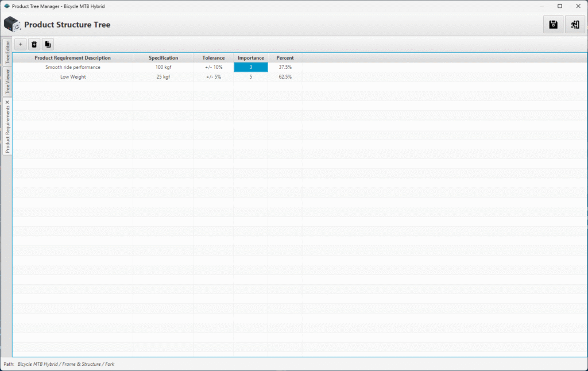
Task: Click the '25 kgf' specification cell
Action: 163,77
